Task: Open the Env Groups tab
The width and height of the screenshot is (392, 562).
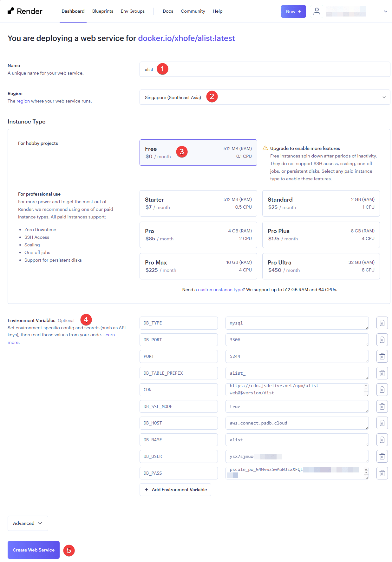Action: tap(133, 11)
